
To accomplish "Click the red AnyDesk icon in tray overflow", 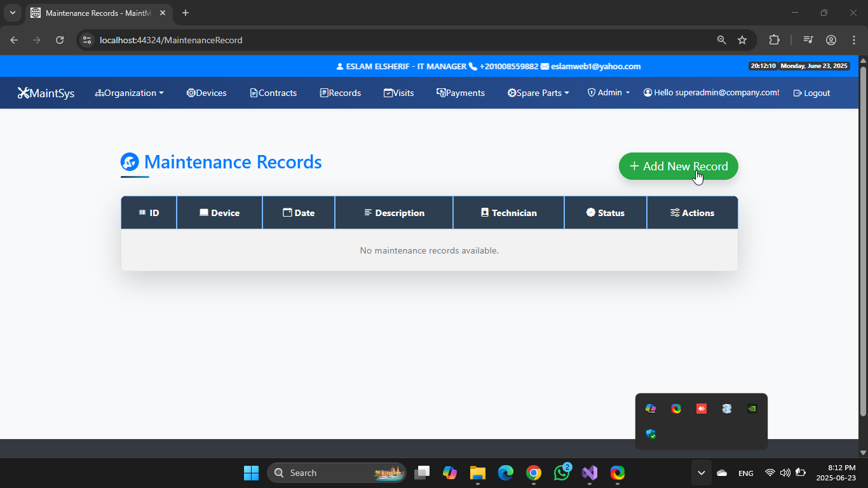I will 702,409.
